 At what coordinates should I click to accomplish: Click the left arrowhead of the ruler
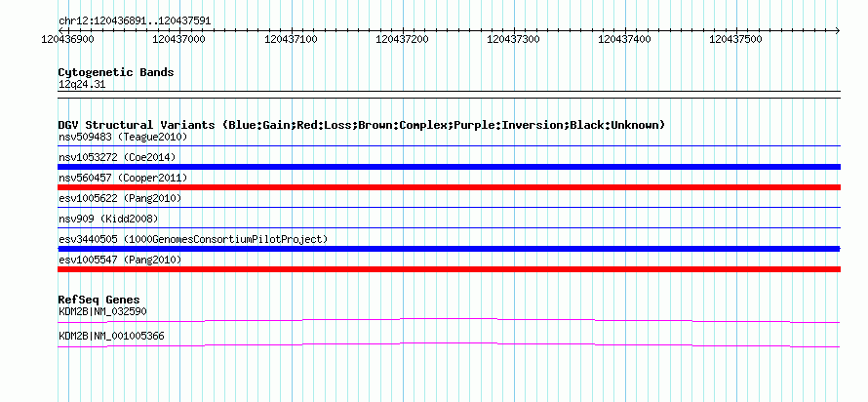click(61, 30)
